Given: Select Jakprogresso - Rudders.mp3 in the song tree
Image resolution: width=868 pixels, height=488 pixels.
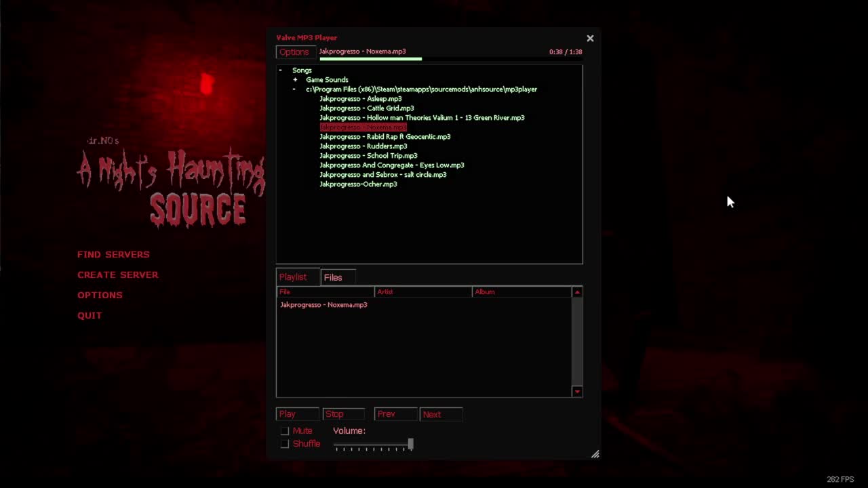Looking at the screenshot, I should (x=363, y=146).
